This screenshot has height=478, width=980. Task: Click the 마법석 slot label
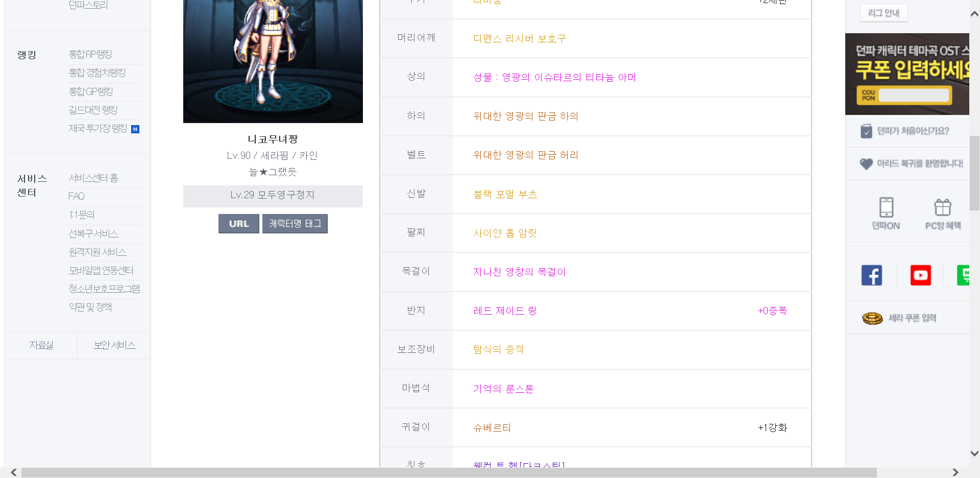(416, 388)
